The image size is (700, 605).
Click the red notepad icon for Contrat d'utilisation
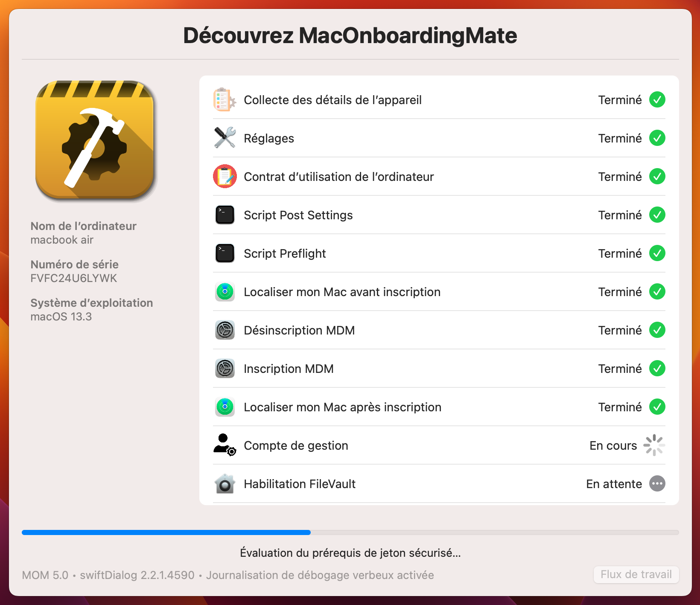(x=225, y=176)
